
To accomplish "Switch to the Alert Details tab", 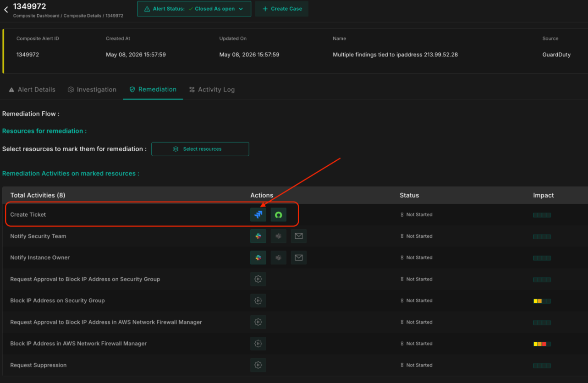I will point(32,89).
